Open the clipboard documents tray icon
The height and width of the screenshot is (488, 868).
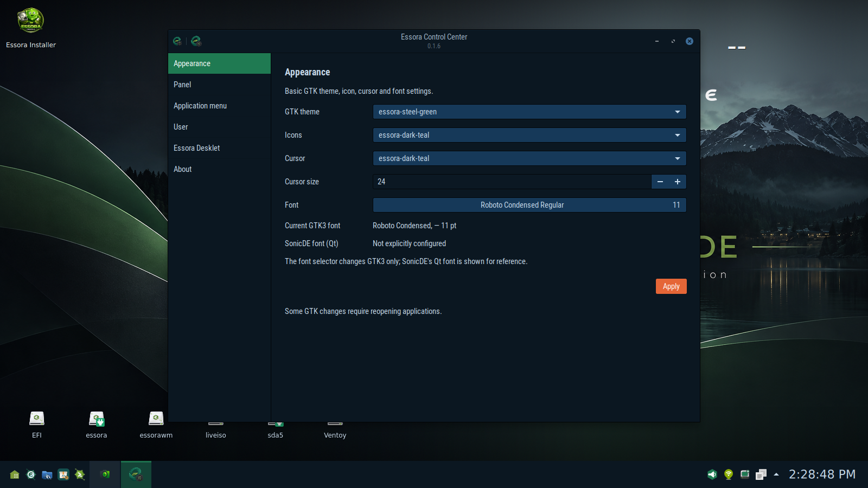761,474
